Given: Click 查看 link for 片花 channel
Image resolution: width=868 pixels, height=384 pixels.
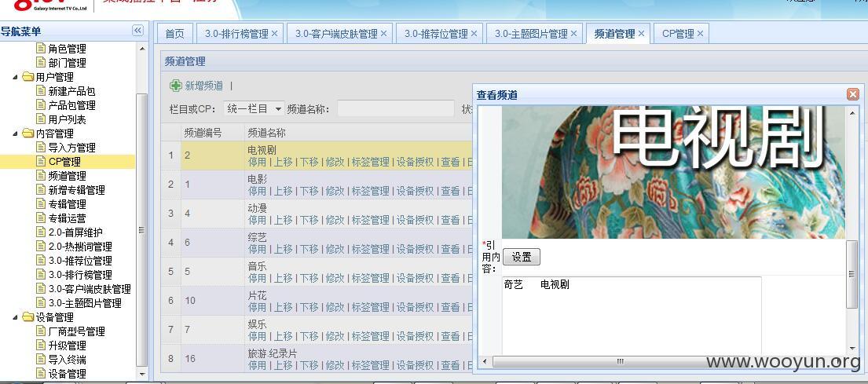Looking at the screenshot, I should click(451, 307).
